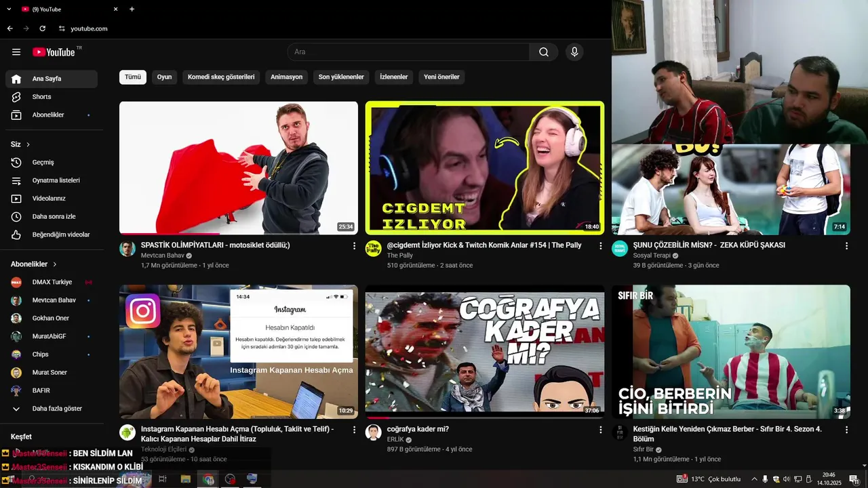Open Teknoloji Elçileri channel avatar

coord(127,432)
